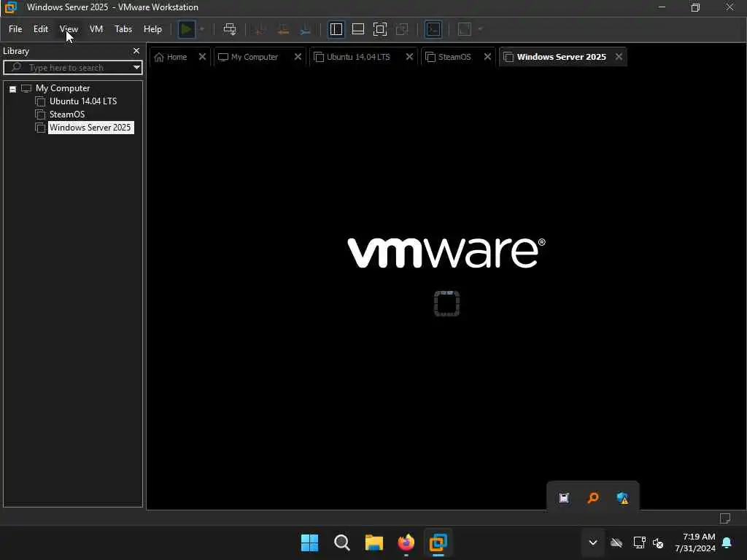Toggle the library sidebar view icon
This screenshot has width=747, height=560.
pyautogui.click(x=336, y=29)
